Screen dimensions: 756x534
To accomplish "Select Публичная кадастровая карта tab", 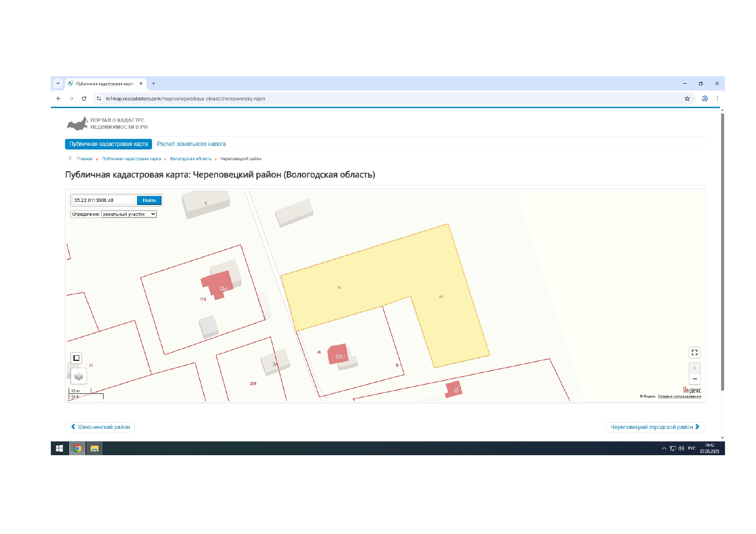I will pyautogui.click(x=109, y=144).
